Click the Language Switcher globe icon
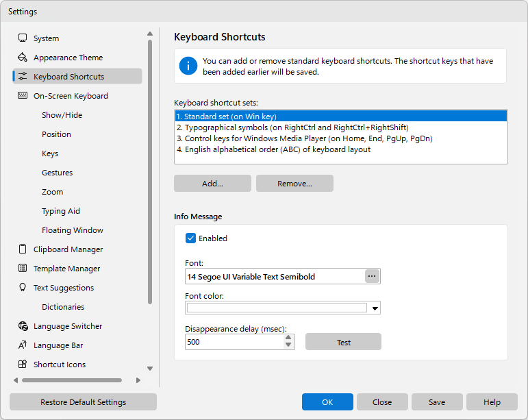Image resolution: width=528 pixels, height=420 pixels. point(23,326)
